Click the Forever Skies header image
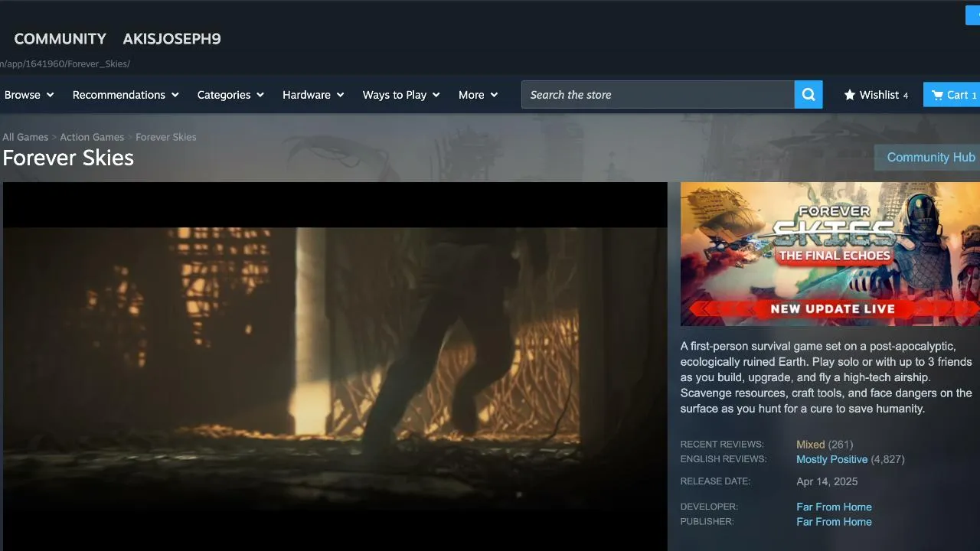The height and width of the screenshot is (551, 980). pyautogui.click(x=830, y=254)
